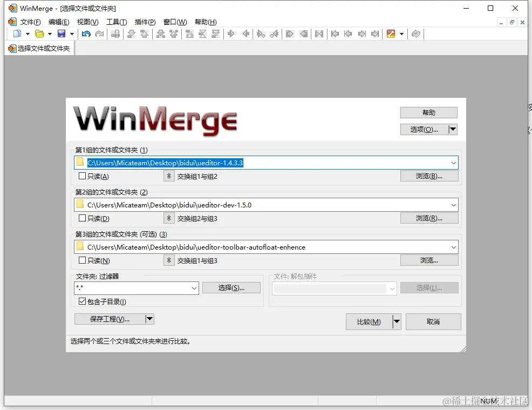This screenshot has width=532, height=410.
Task: Open the dropdown arrow next to Open icon
Action: click(x=50, y=33)
